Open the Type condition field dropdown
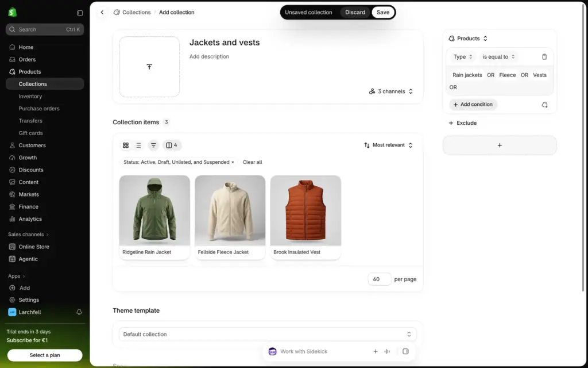 point(463,57)
